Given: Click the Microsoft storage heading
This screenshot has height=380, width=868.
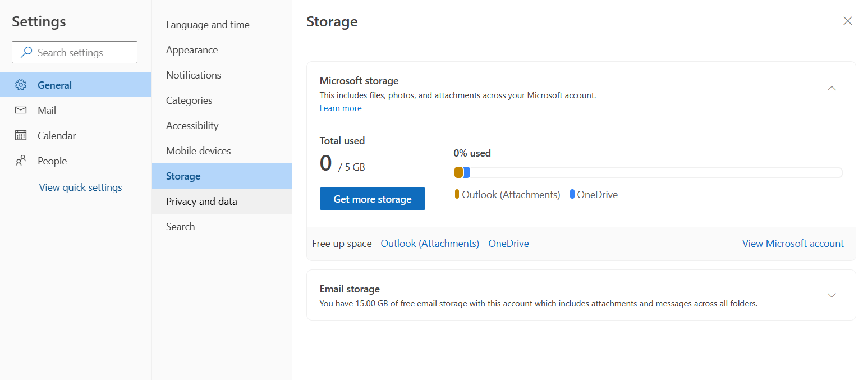Looking at the screenshot, I should (359, 81).
